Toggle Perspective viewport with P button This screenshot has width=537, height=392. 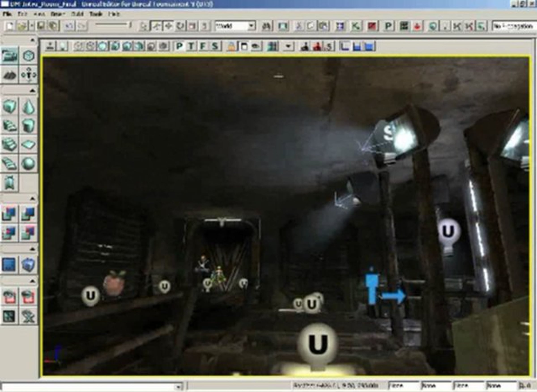coord(179,46)
